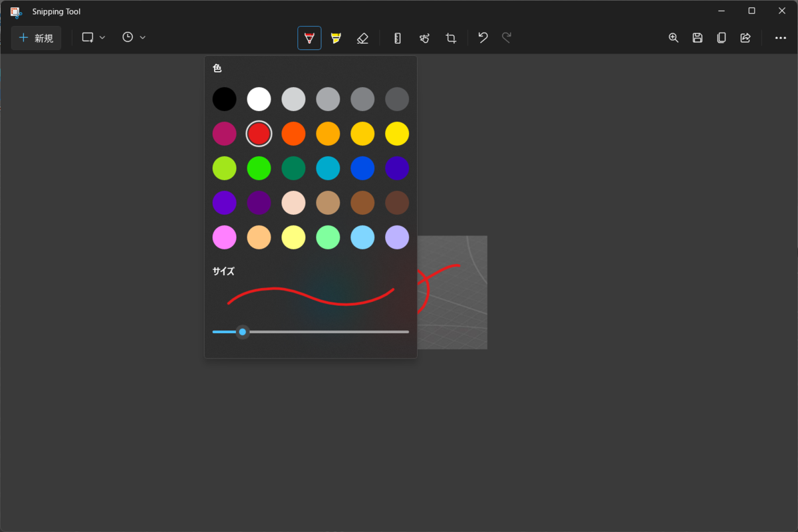This screenshot has width=798, height=532.
Task: Pick the selected red color swatch
Action: [x=259, y=134]
